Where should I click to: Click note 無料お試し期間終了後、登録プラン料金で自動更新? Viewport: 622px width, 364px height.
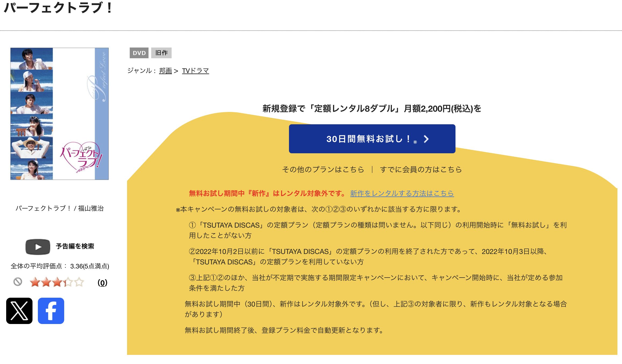click(284, 330)
